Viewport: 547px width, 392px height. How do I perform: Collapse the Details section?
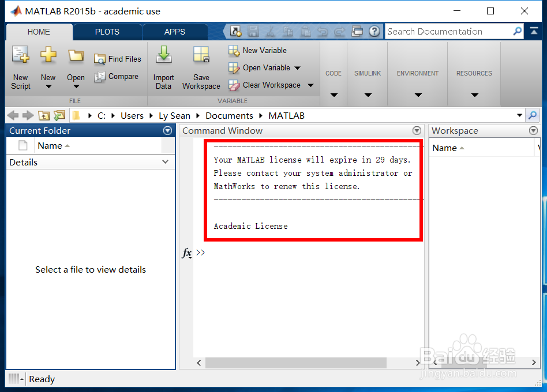click(x=166, y=162)
